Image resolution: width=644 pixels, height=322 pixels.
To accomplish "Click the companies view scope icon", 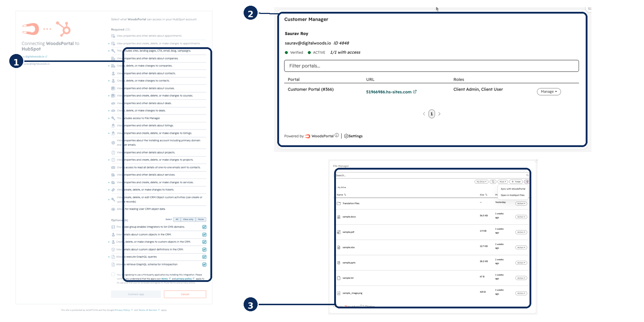I will coord(113,58).
